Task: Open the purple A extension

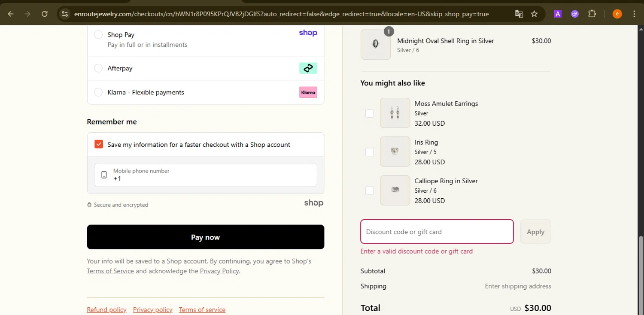Action: tap(558, 14)
